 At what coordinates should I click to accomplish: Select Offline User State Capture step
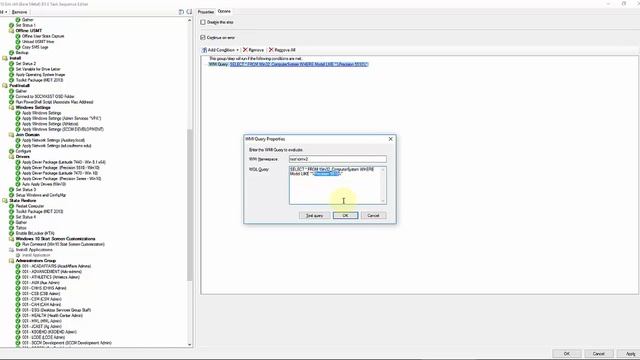(43, 36)
